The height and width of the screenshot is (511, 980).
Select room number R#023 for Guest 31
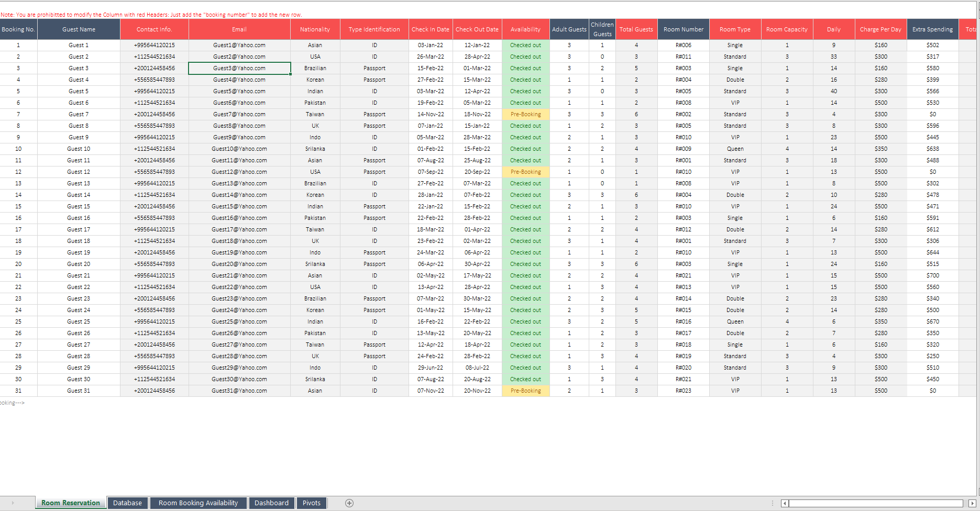coord(683,391)
